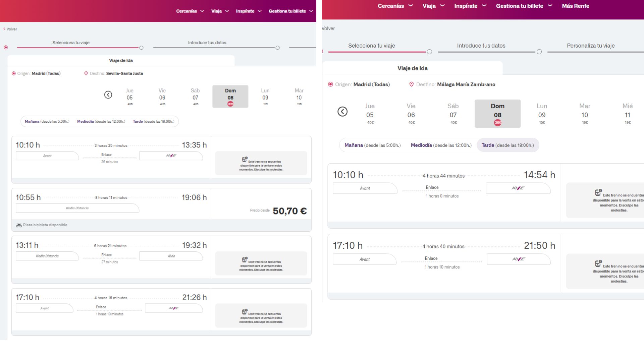Click unavailable-train icon on Málaga 10:10 row
Screen dimensions: 644x362
click(598, 192)
